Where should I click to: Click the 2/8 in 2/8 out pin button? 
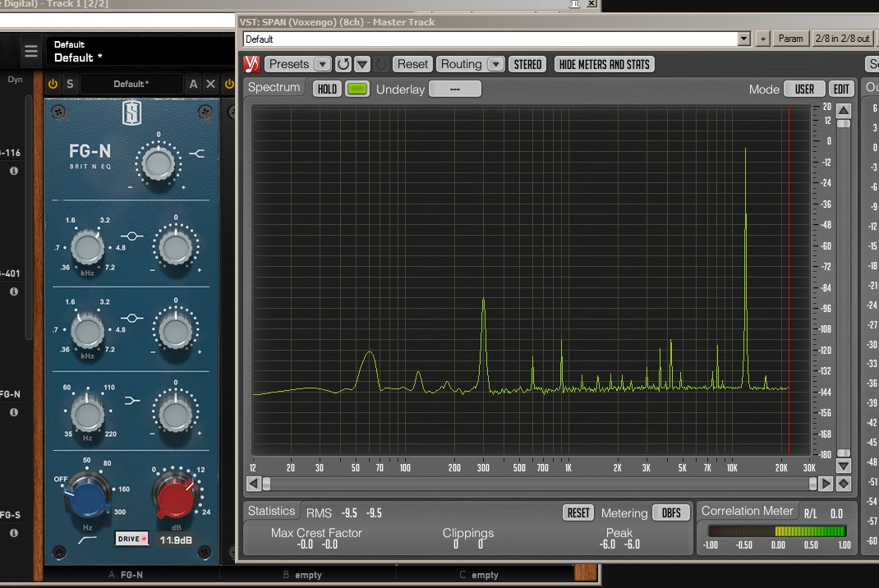pos(843,39)
